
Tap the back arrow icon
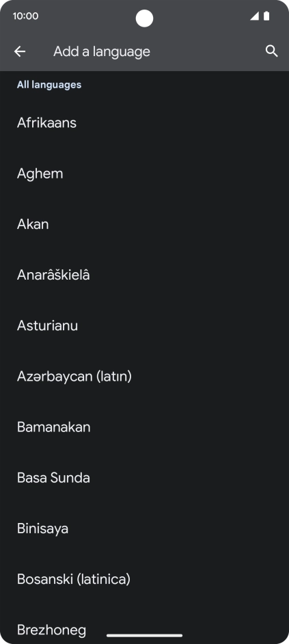20,51
